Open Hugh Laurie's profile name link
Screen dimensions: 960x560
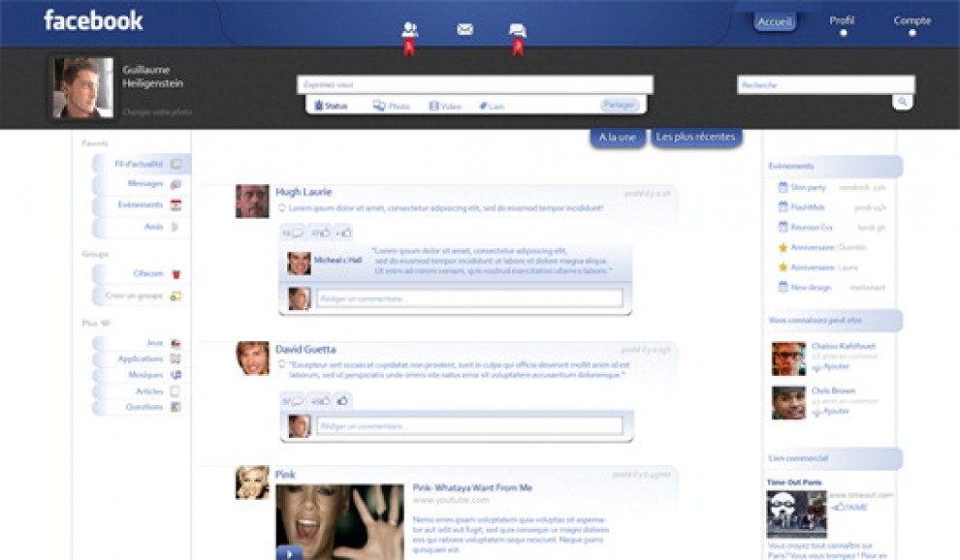coord(304,192)
